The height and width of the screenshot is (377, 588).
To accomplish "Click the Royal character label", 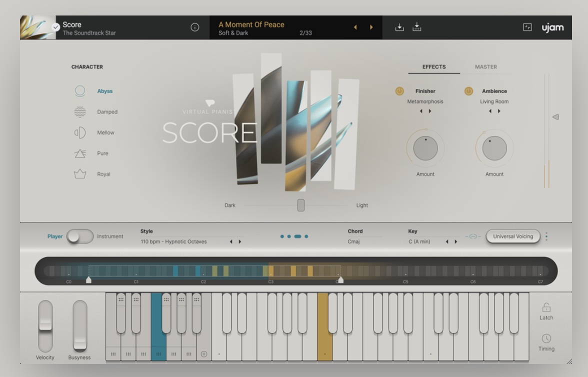I will point(103,174).
